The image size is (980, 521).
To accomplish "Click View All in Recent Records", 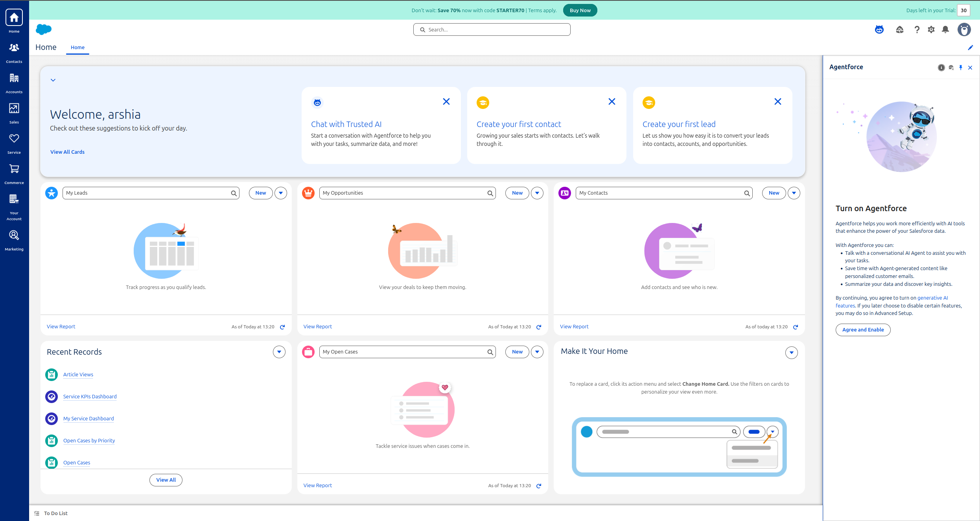I will click(x=166, y=480).
